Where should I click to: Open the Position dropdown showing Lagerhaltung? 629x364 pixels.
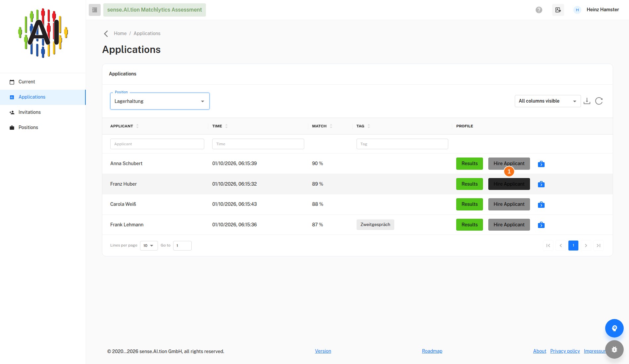click(x=160, y=101)
